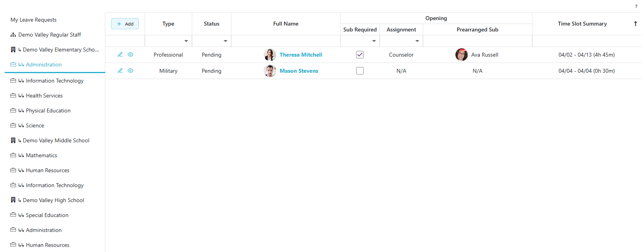Click the sort arrow in Time Slot Summary

635,24
